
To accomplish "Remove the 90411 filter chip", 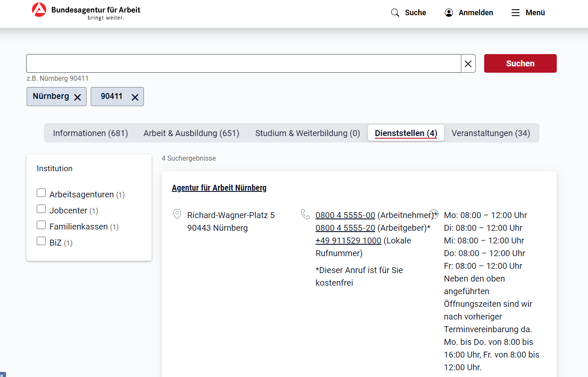I will tap(135, 97).
